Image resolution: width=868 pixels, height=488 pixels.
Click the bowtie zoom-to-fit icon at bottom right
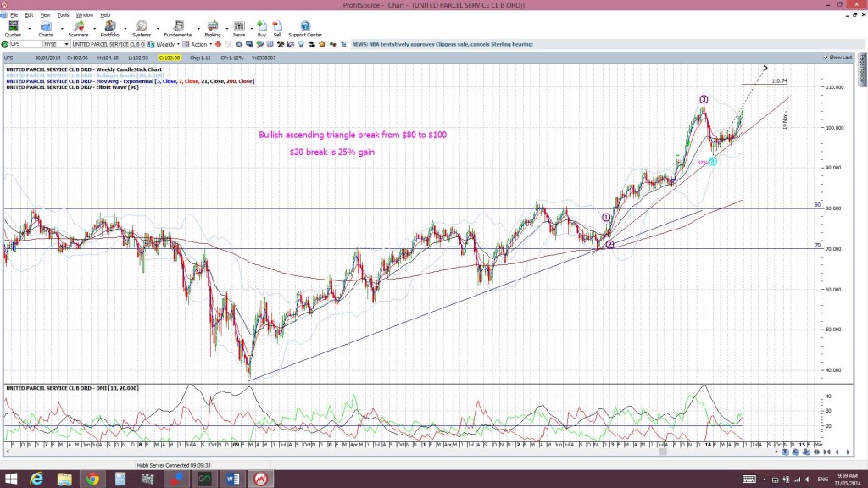coord(827,452)
